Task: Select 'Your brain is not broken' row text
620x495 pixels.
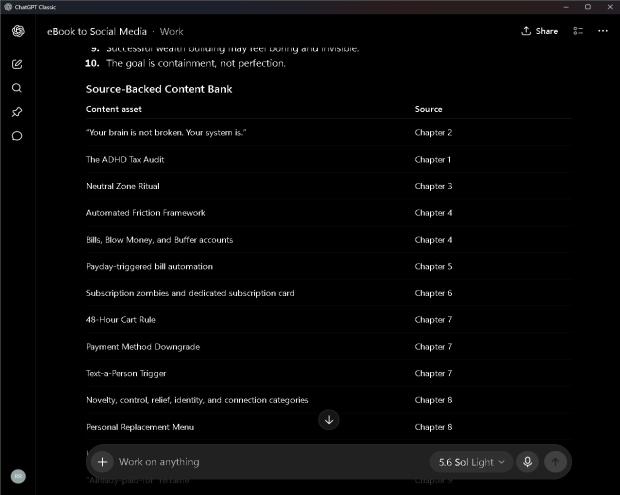Action: 166,133
